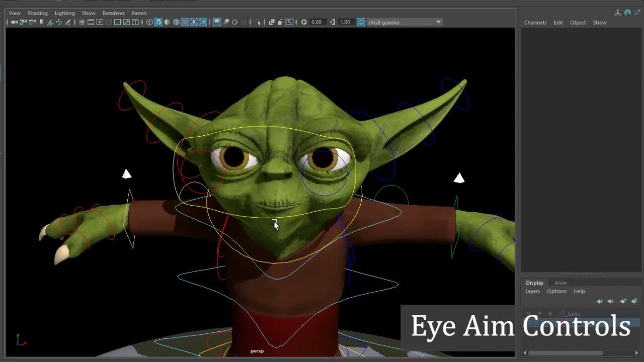Activate the 2D Pan/Zoom tool icon
The image size is (644, 362).
point(60,22)
